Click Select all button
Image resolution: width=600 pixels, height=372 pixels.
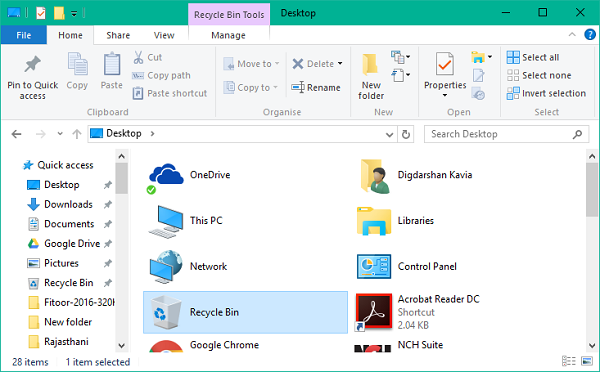click(533, 57)
